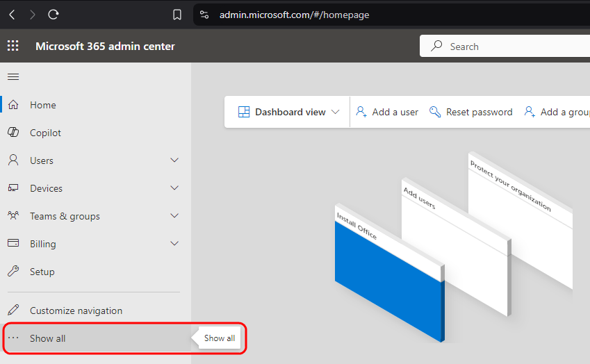Click the Customize navigation pencil icon

tap(13, 311)
